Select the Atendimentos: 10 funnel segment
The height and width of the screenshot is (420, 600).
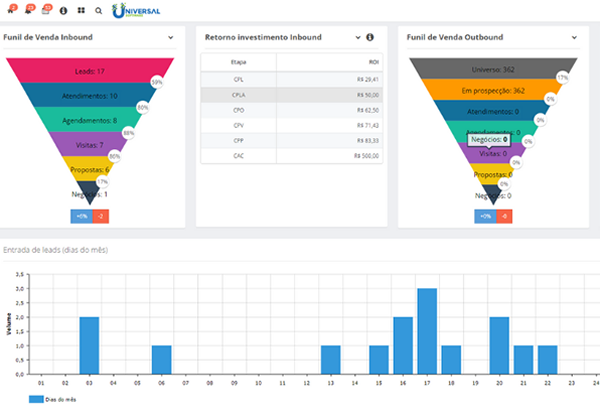[x=90, y=95]
